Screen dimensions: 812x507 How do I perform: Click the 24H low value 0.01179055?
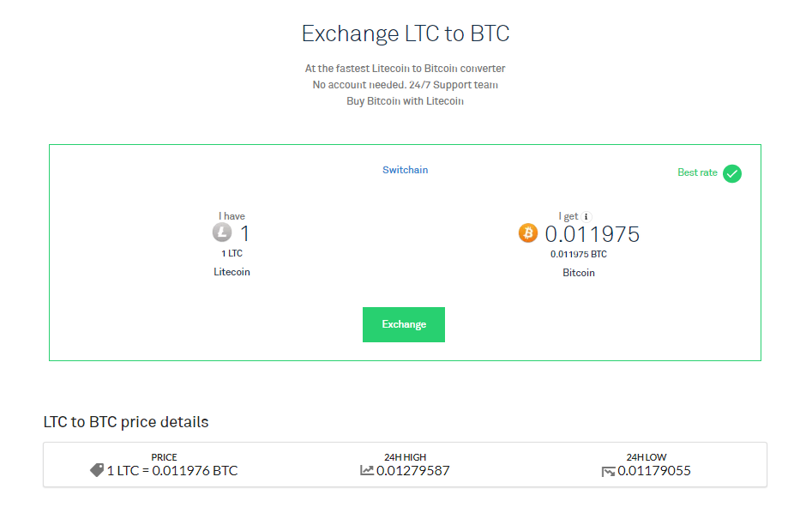pos(654,470)
